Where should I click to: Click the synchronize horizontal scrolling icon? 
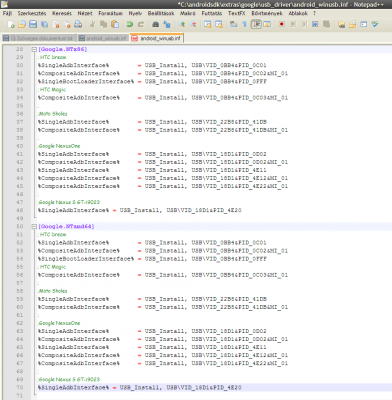coord(219,24)
